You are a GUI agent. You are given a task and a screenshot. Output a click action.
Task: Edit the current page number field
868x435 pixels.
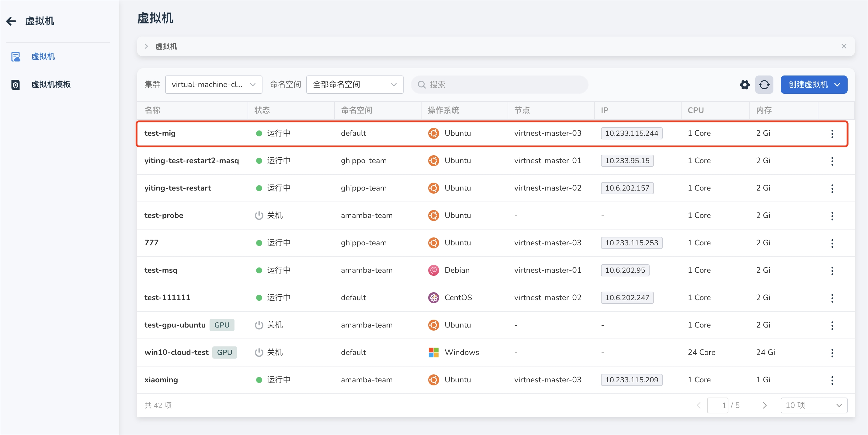(x=717, y=405)
